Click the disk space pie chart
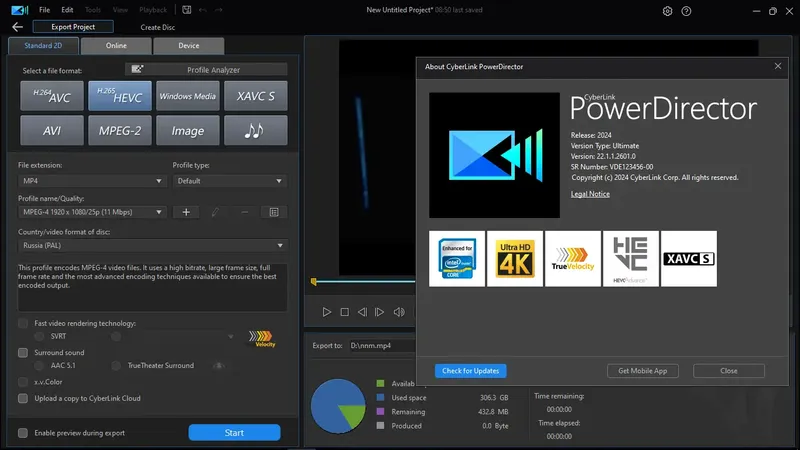 [x=338, y=406]
